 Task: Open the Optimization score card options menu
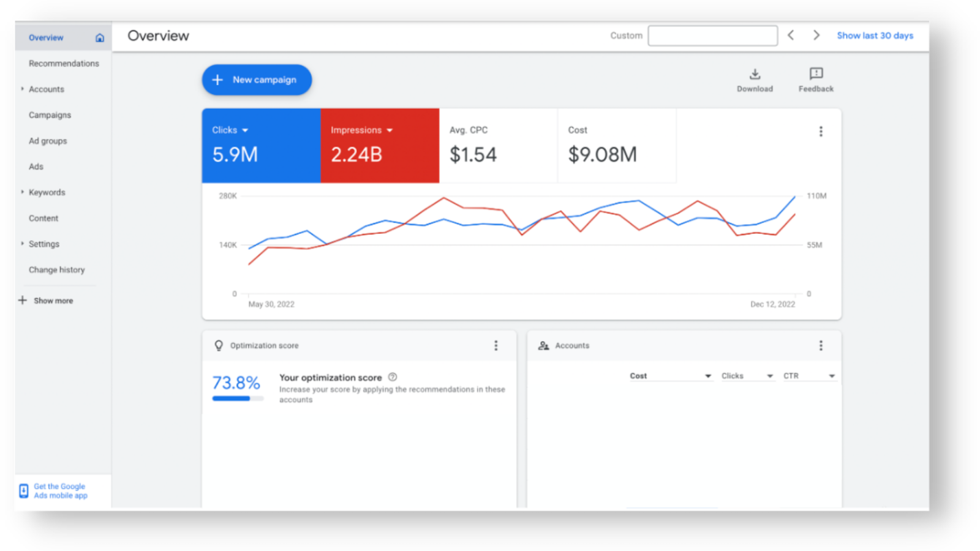coord(496,346)
